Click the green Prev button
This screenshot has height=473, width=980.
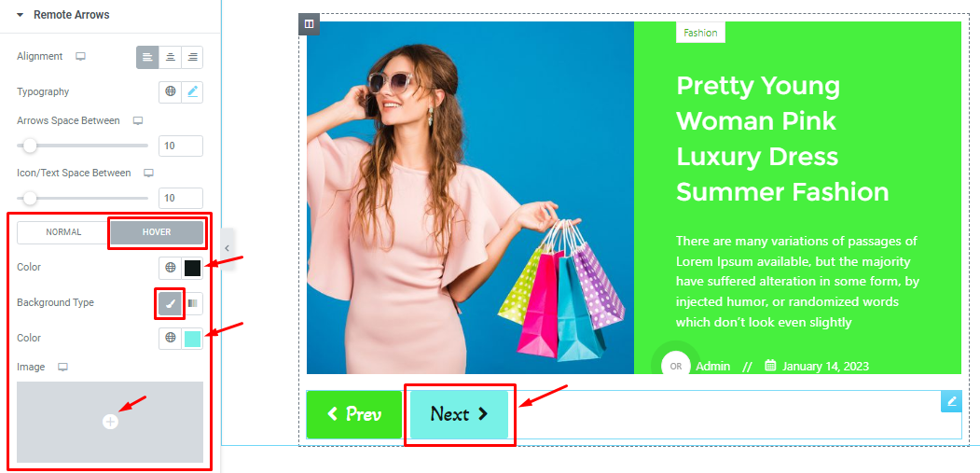354,414
